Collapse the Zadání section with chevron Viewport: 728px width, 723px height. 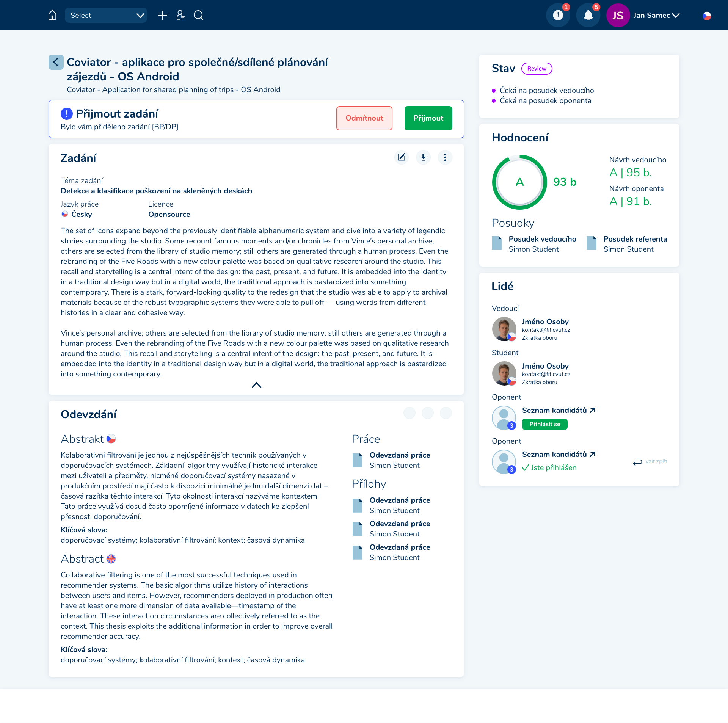click(256, 385)
